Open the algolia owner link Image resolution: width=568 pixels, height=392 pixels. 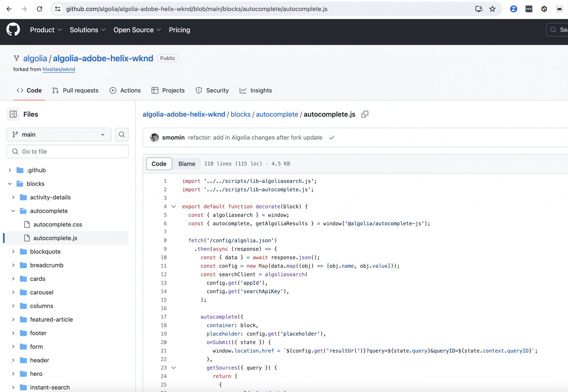(x=35, y=59)
